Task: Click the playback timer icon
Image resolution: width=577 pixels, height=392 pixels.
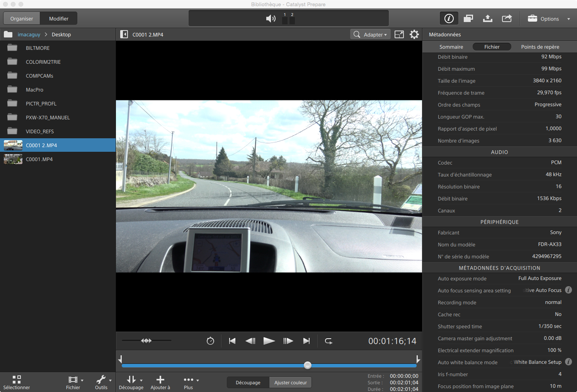Action: (x=210, y=341)
